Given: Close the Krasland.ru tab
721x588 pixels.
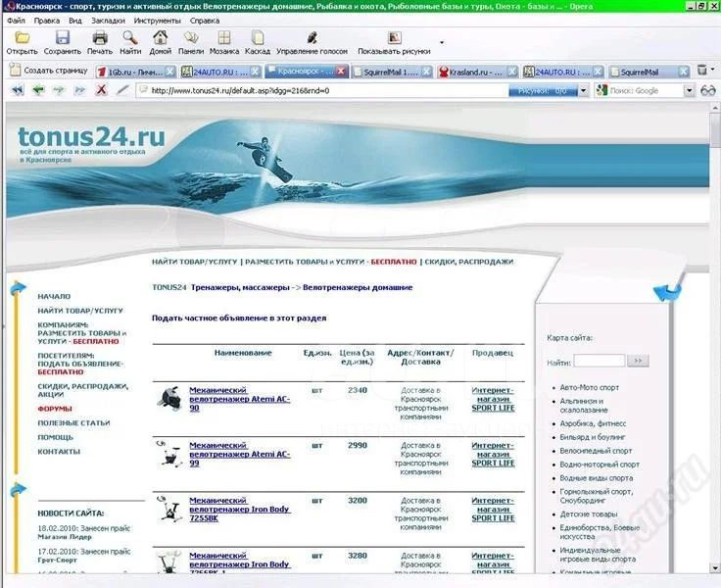Looking at the screenshot, I should pos(512,72).
